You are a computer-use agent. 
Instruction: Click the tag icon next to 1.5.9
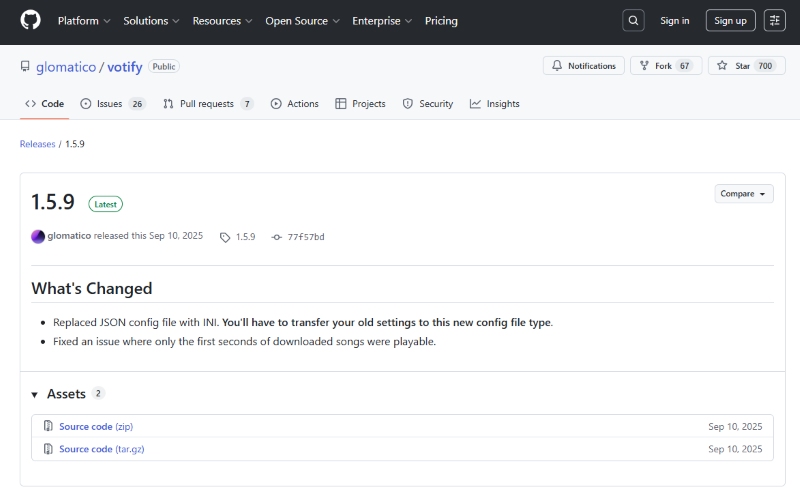225,237
